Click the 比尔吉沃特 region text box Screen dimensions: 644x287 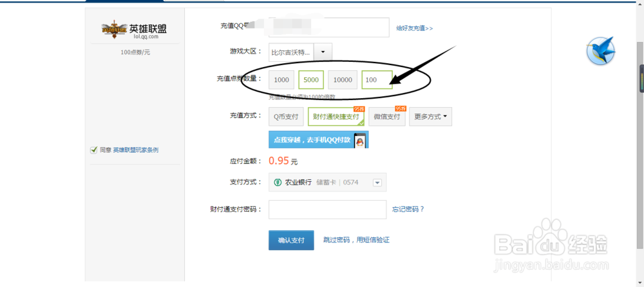[x=291, y=52]
